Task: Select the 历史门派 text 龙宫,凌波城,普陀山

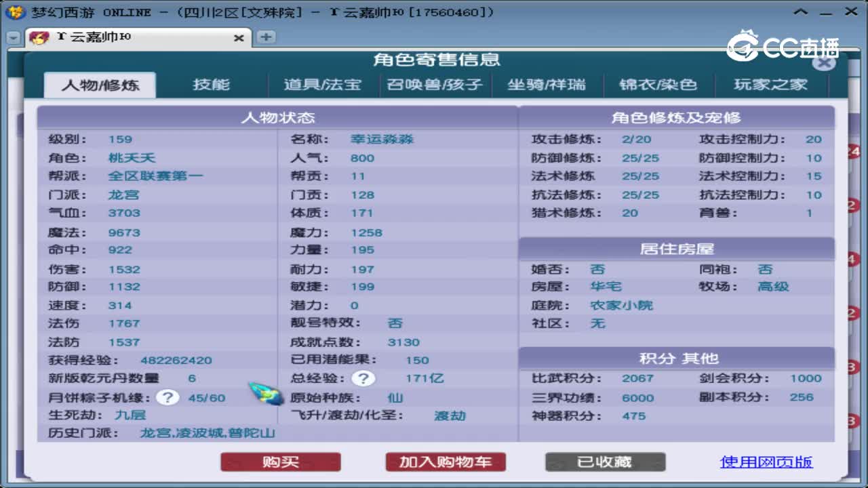Action: coord(208,433)
